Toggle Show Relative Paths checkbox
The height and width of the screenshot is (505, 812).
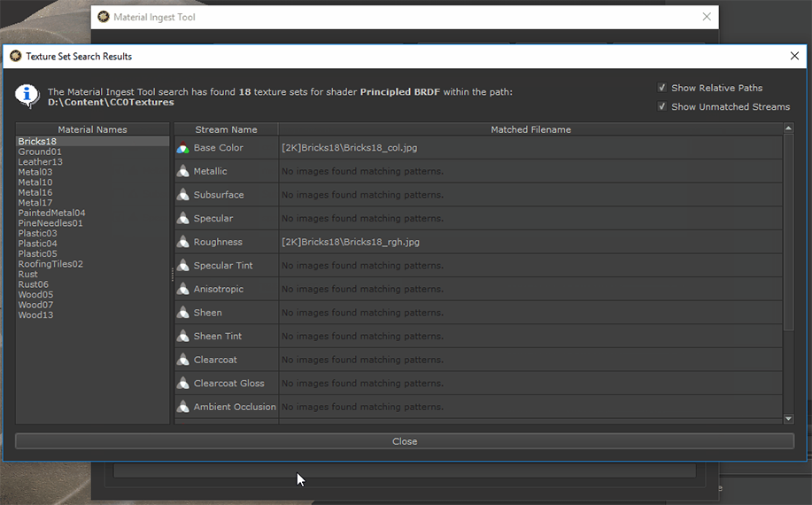pos(662,88)
